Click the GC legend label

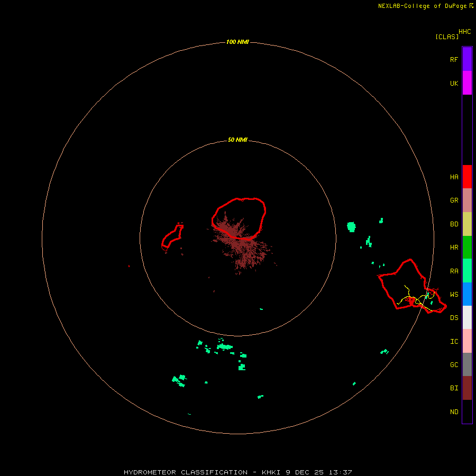pos(454,365)
